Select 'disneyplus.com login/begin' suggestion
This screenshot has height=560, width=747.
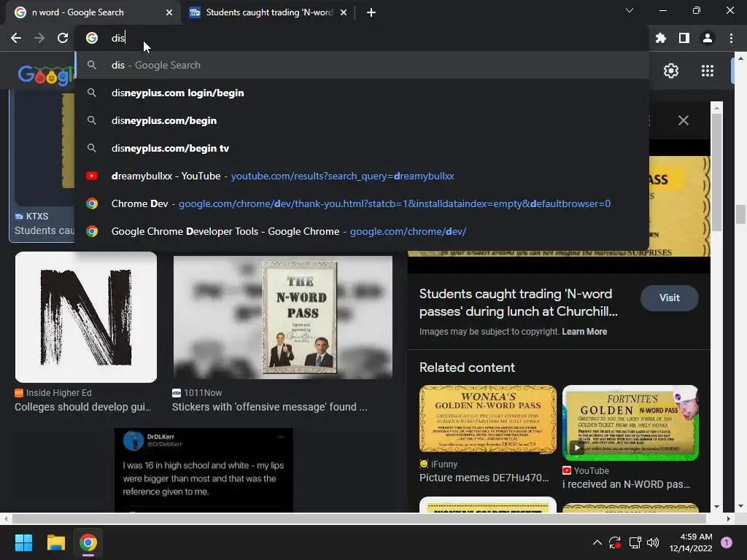(362, 93)
